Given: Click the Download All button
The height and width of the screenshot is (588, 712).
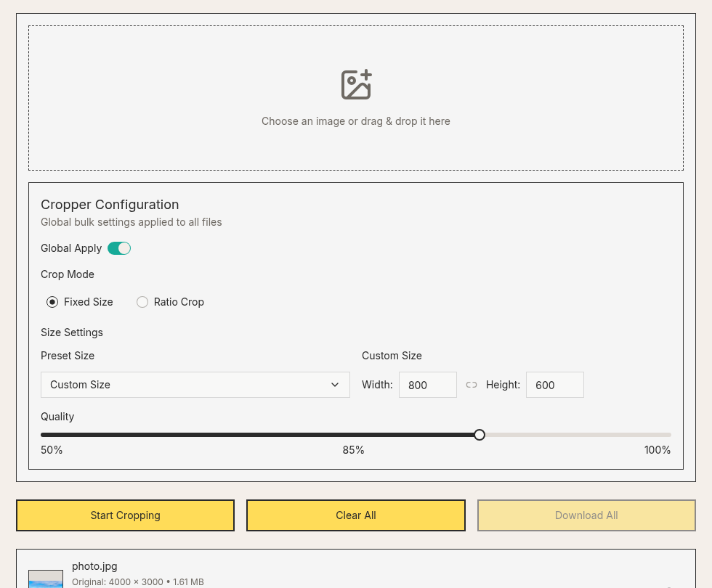Looking at the screenshot, I should [x=586, y=515].
